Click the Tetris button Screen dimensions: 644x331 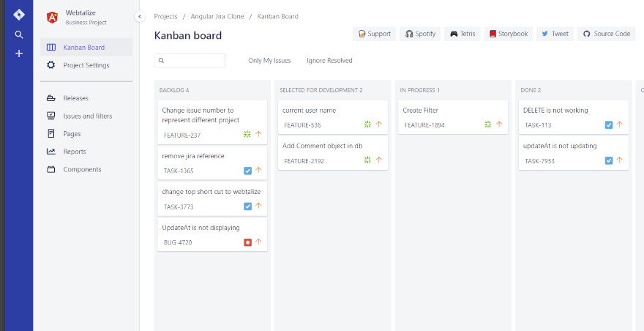[x=463, y=34]
